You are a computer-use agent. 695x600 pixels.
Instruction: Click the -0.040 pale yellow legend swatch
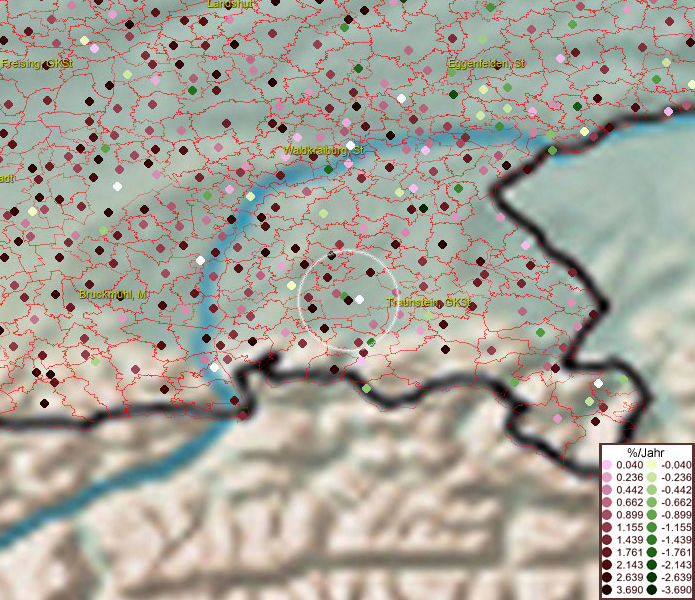[x=651, y=465]
